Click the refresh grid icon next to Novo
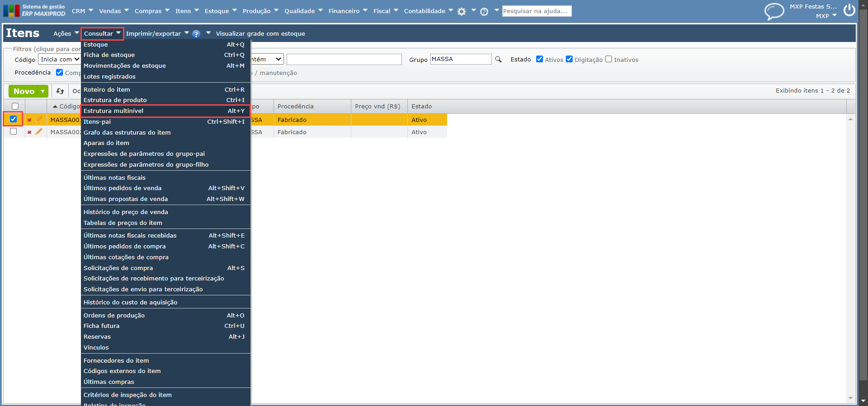 click(x=60, y=91)
